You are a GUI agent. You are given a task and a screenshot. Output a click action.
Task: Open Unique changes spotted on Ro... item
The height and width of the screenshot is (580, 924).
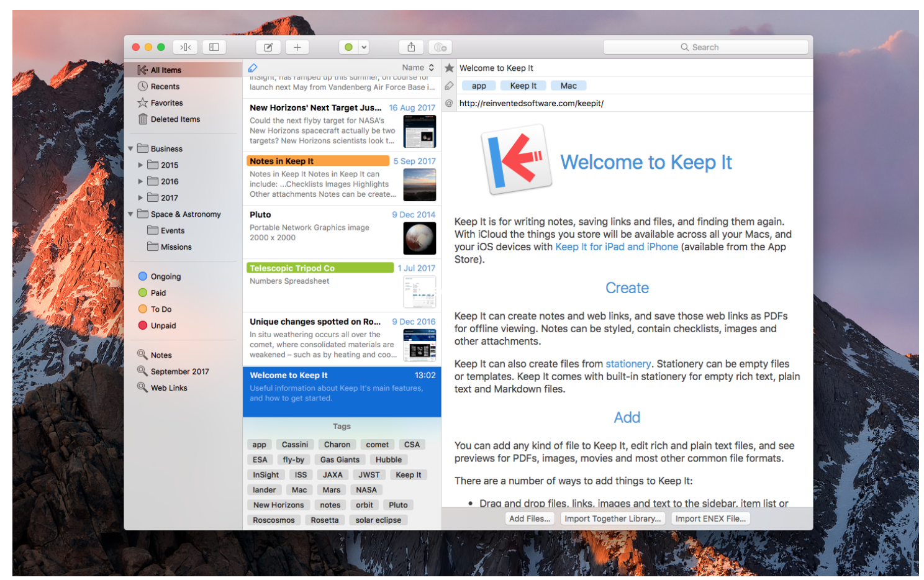point(342,339)
